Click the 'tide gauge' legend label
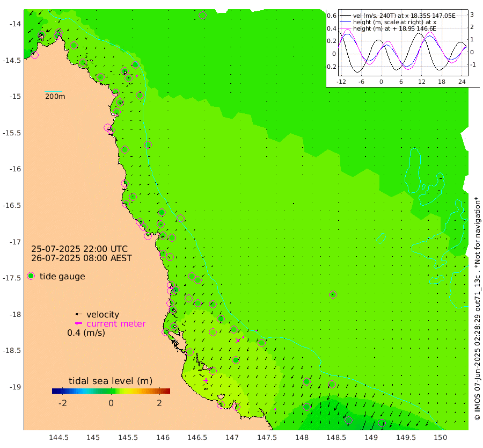This screenshot has height=448, width=483. (62, 276)
